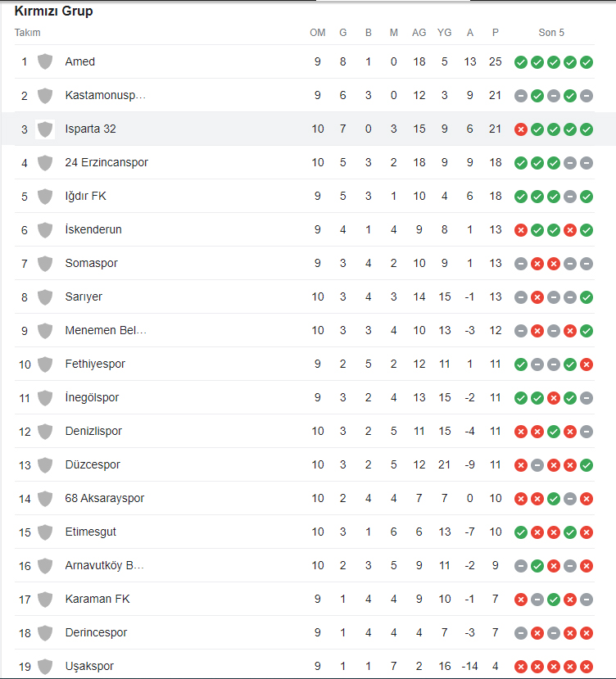This screenshot has height=679, width=616.
Task: Click Isparta 32's highlighted shield icon
Action: coord(45,129)
